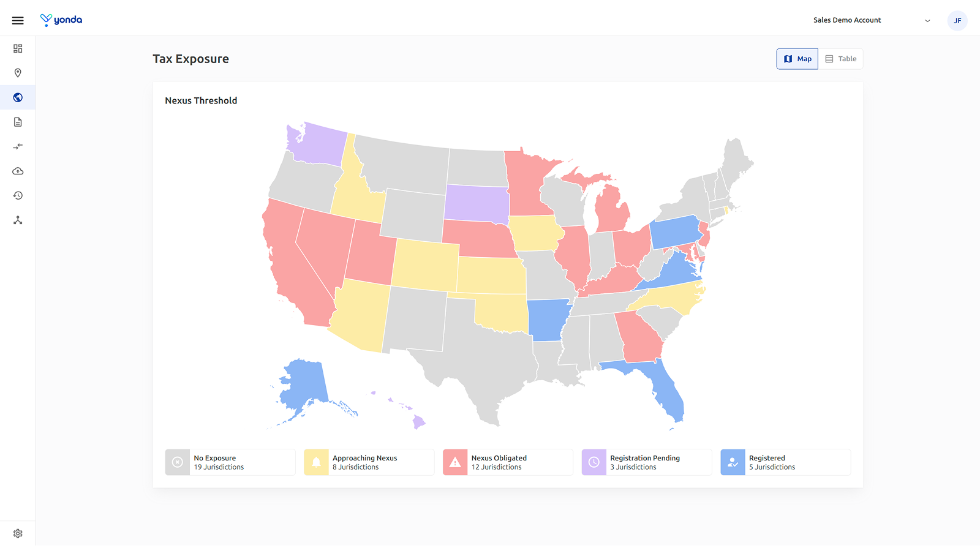The width and height of the screenshot is (980, 551).
Task: Click the Approaching Nexus legend card
Action: [x=369, y=462]
